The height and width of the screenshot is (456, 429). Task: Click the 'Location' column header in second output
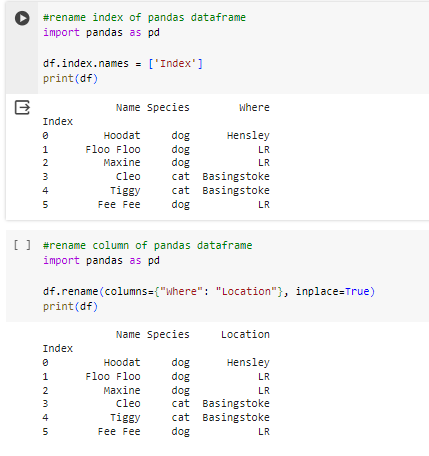pyautogui.click(x=245, y=335)
